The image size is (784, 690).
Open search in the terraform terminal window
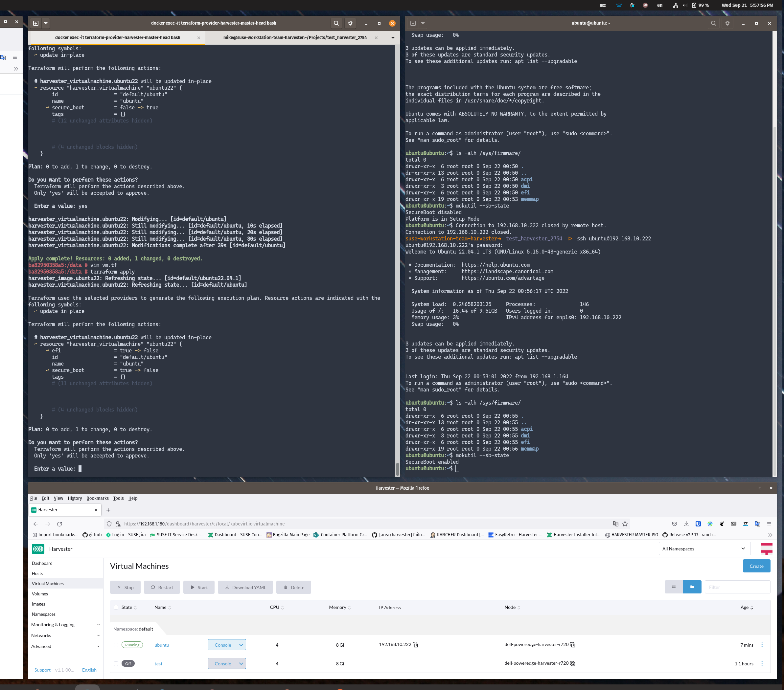(336, 23)
